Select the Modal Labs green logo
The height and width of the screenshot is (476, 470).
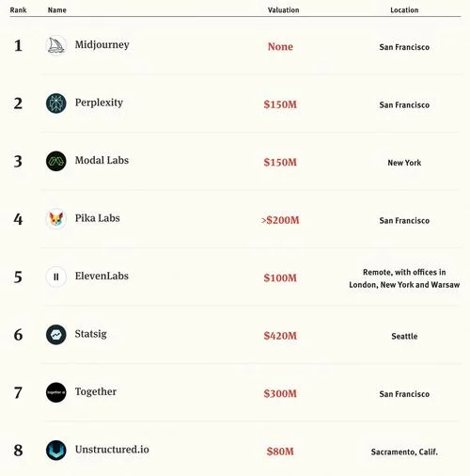(56, 161)
